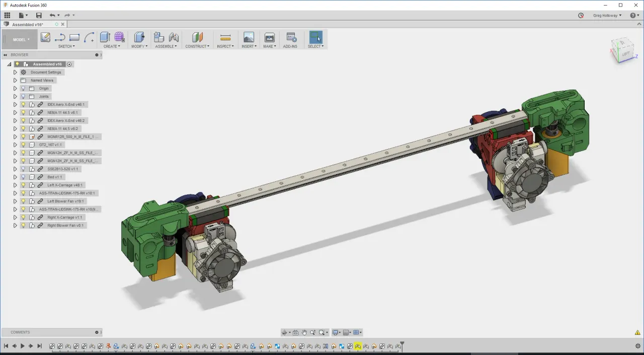
Task: Open the Scripts and Add-Ins icon
Action: tap(291, 37)
